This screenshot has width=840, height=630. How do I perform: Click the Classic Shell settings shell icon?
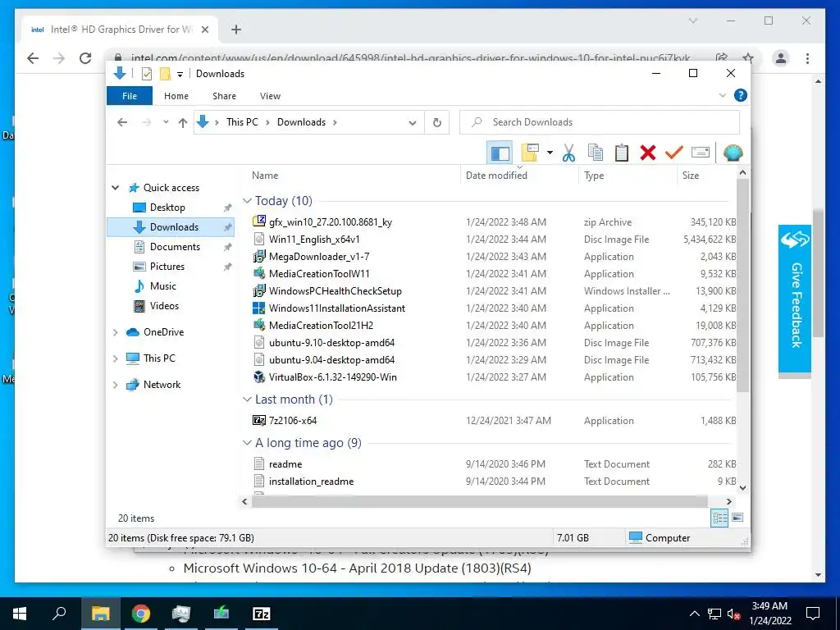[x=733, y=153]
